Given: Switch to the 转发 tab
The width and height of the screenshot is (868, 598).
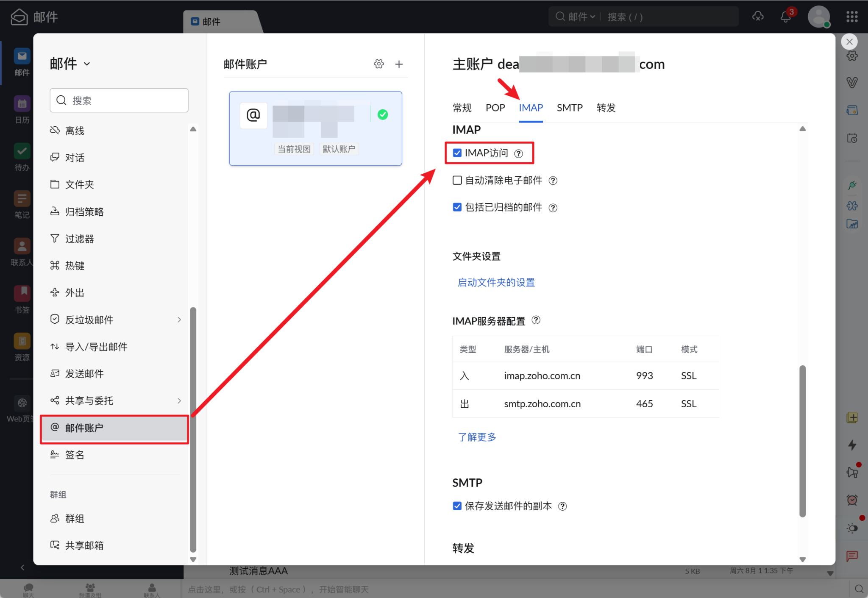Looking at the screenshot, I should [x=606, y=108].
